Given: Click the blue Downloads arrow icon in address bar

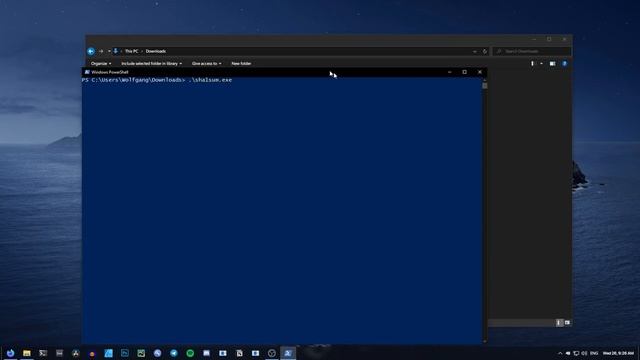Looking at the screenshot, I should [116, 51].
